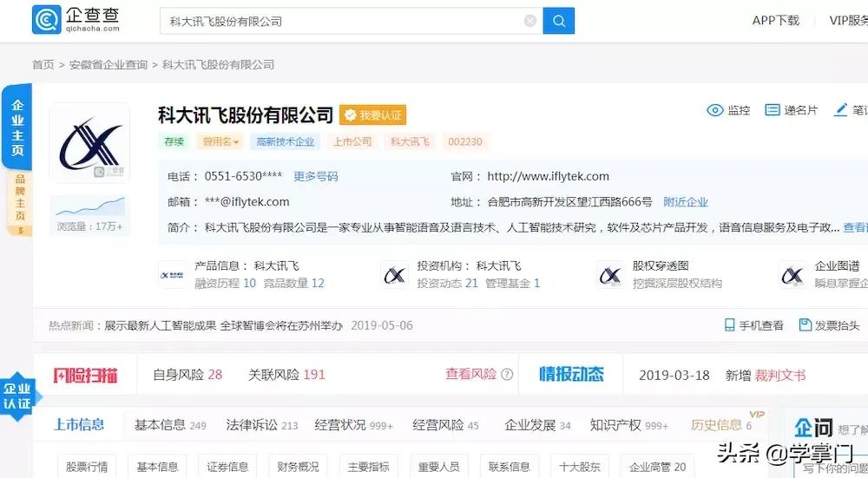The width and height of the screenshot is (868, 478).
Task: Click the 风险扫描 heading
Action: pyautogui.click(x=86, y=375)
